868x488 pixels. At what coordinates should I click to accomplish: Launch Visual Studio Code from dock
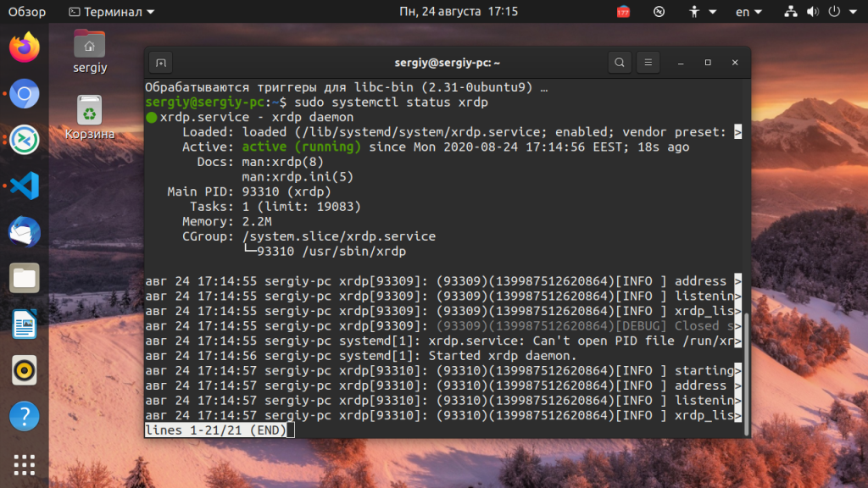coord(25,185)
